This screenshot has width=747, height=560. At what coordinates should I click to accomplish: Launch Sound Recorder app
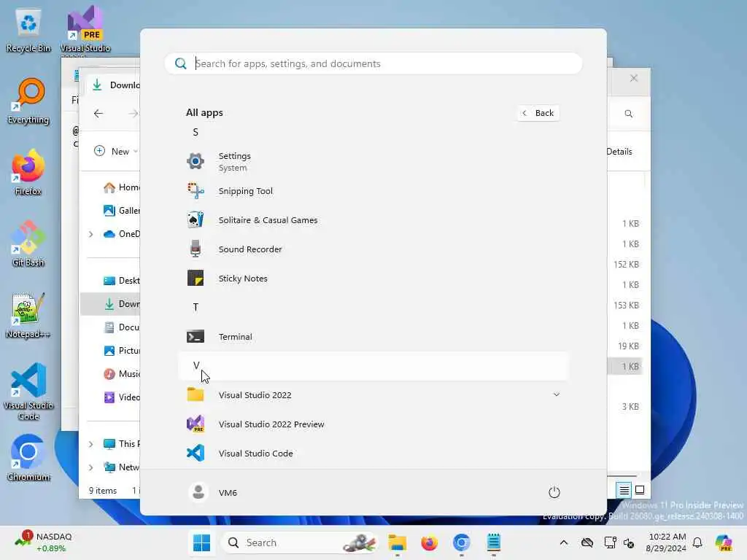373,249
